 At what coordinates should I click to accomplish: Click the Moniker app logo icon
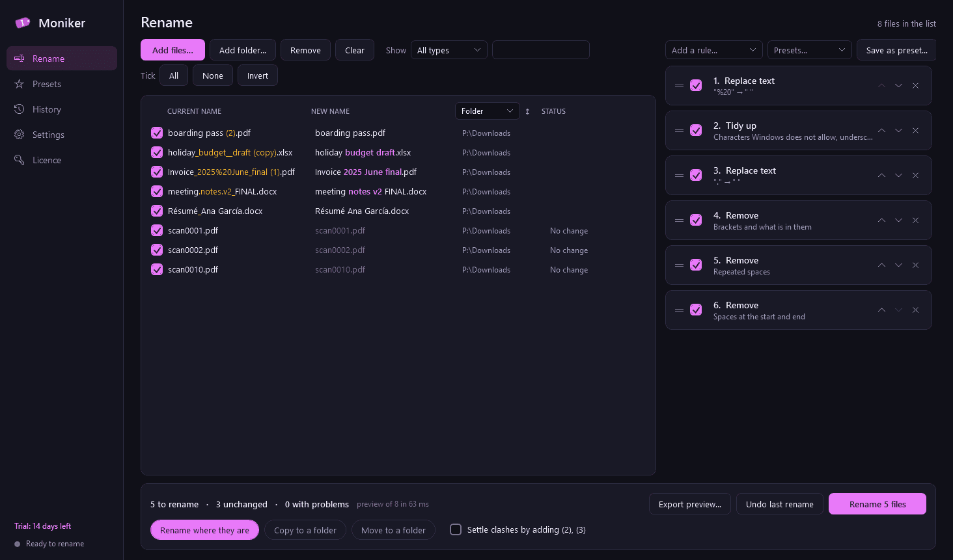pos(23,23)
